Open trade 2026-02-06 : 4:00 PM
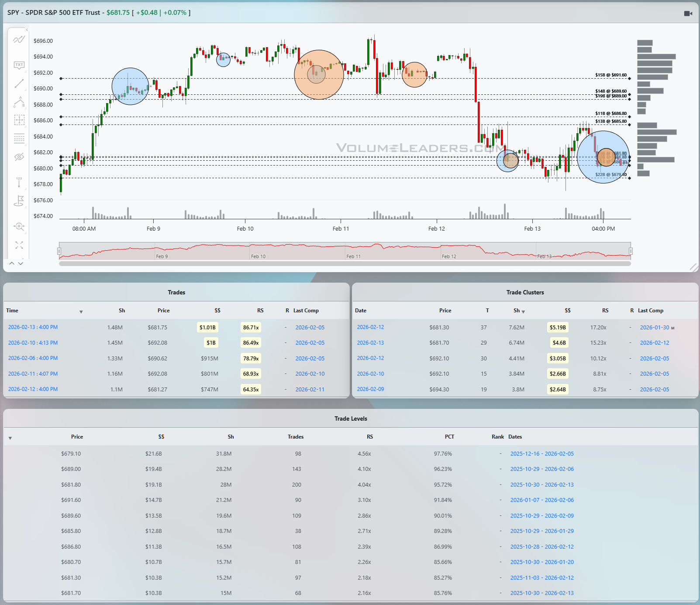Viewport: 700px width, 605px height. (x=33, y=358)
